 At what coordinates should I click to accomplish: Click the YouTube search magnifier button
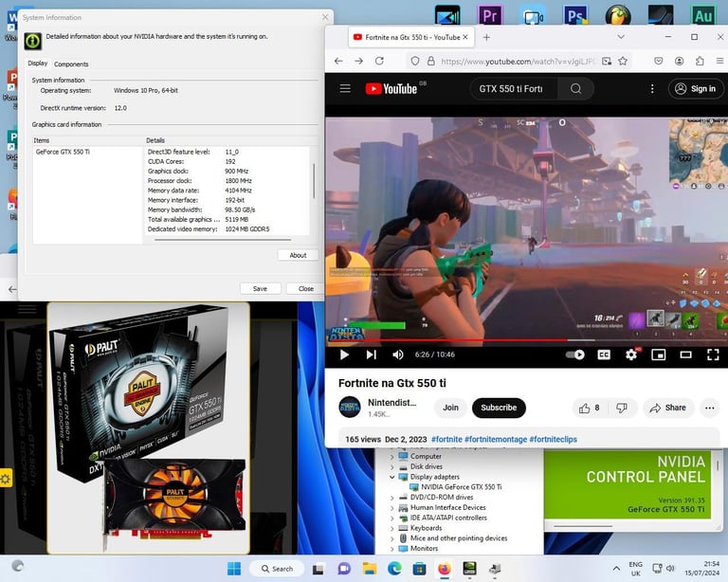pos(575,89)
